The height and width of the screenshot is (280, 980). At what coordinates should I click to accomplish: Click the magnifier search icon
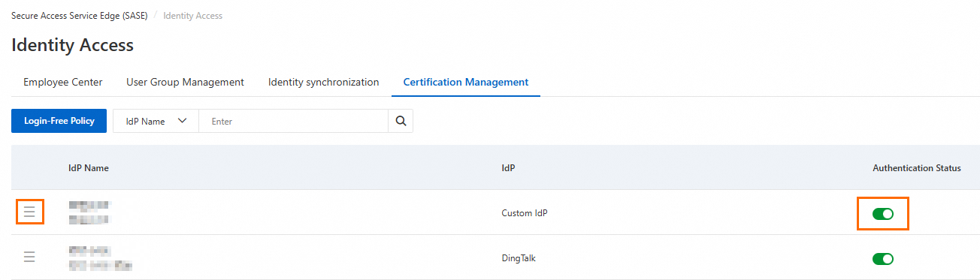(401, 121)
